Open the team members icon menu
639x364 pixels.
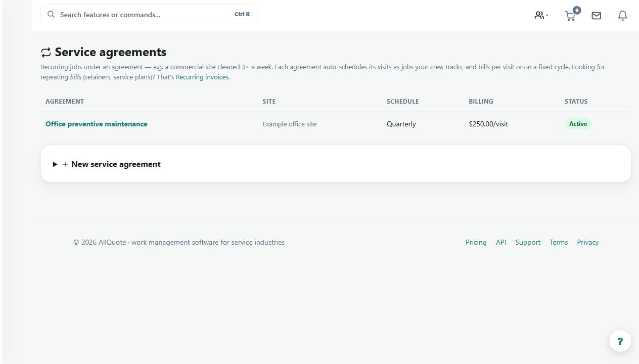coord(541,16)
